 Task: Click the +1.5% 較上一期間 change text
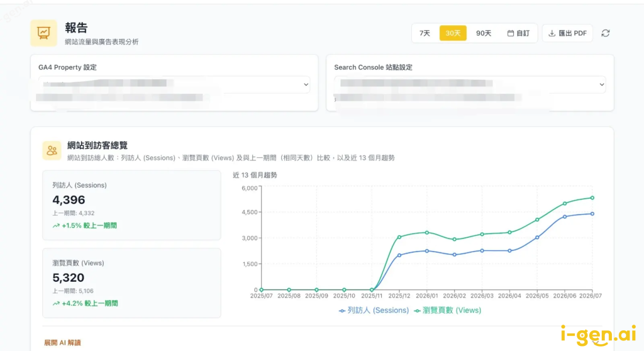click(x=85, y=225)
